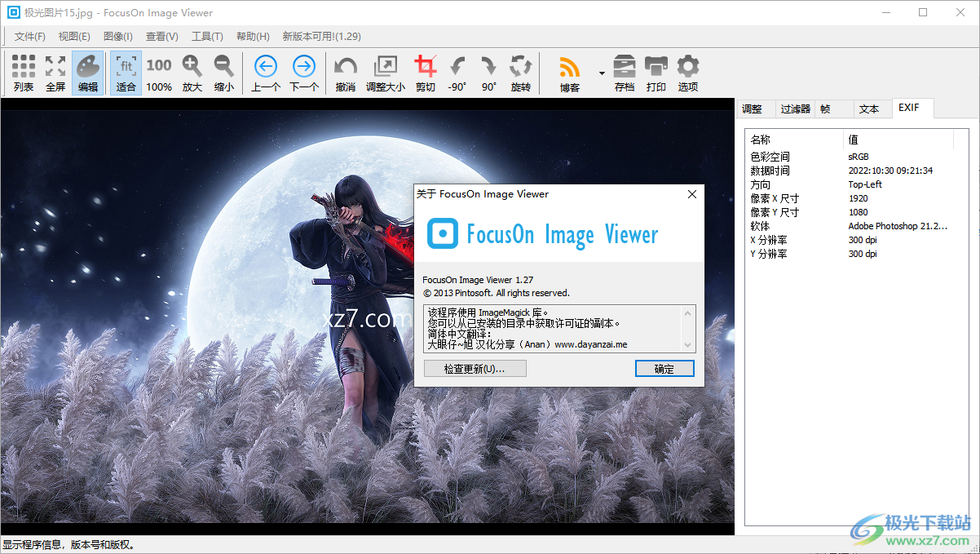Click 新版本可用!(1.29) menu item
The height and width of the screenshot is (554, 980).
click(322, 37)
